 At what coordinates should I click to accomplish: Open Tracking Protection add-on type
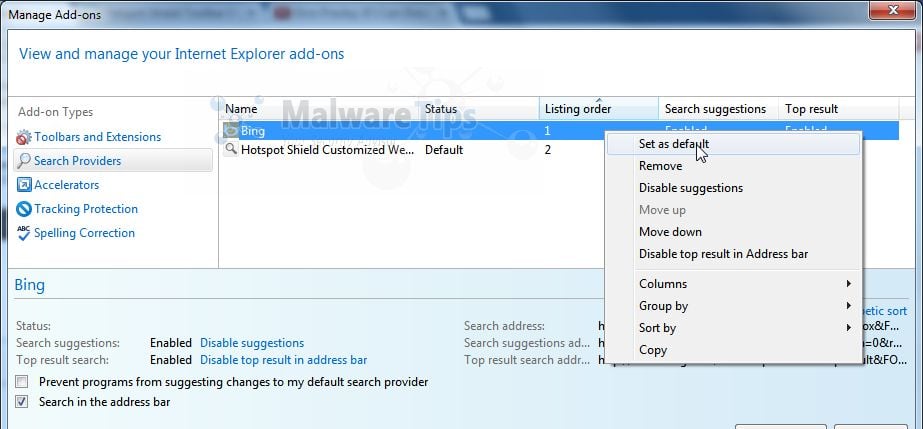(x=86, y=209)
